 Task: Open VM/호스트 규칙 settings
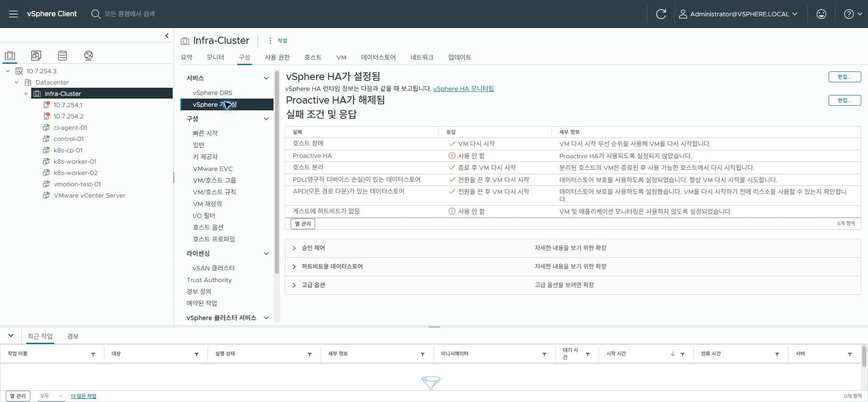(x=214, y=192)
